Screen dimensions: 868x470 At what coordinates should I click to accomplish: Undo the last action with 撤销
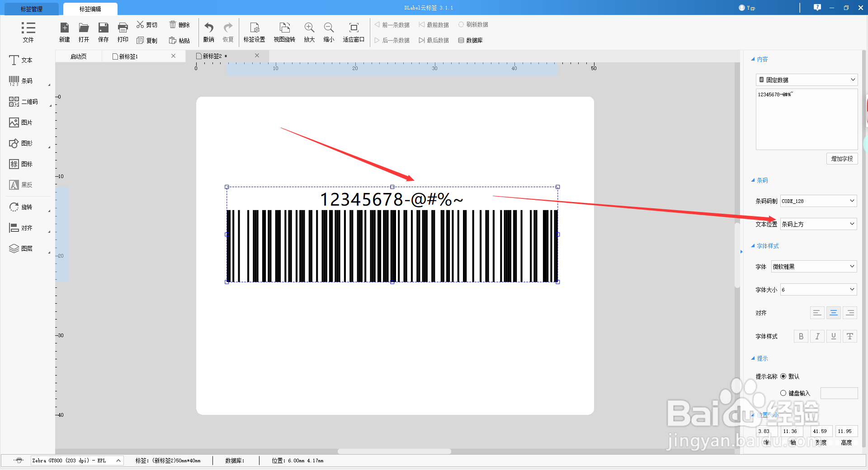point(209,32)
